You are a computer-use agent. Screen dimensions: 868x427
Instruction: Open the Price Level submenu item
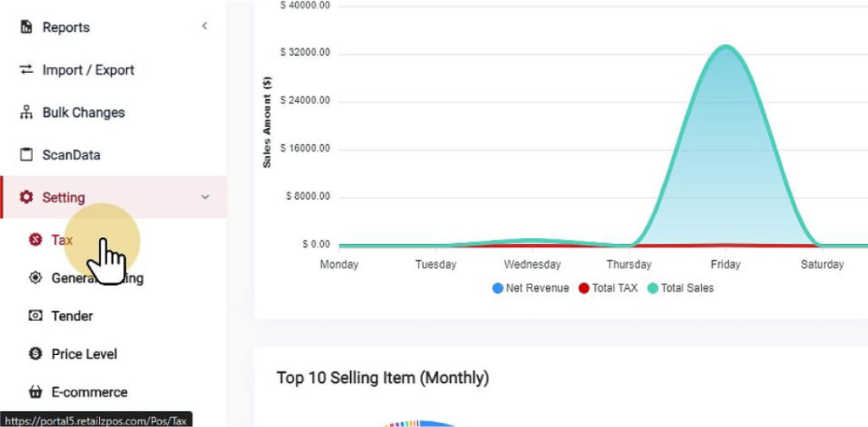(84, 354)
